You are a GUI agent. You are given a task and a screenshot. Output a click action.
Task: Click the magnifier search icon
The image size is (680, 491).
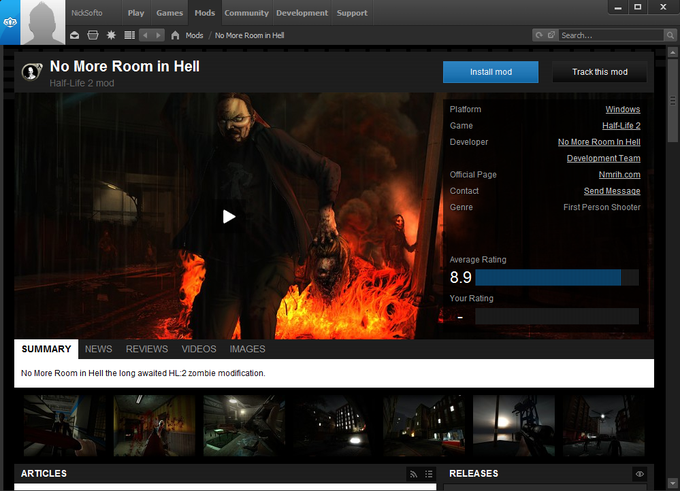point(670,35)
